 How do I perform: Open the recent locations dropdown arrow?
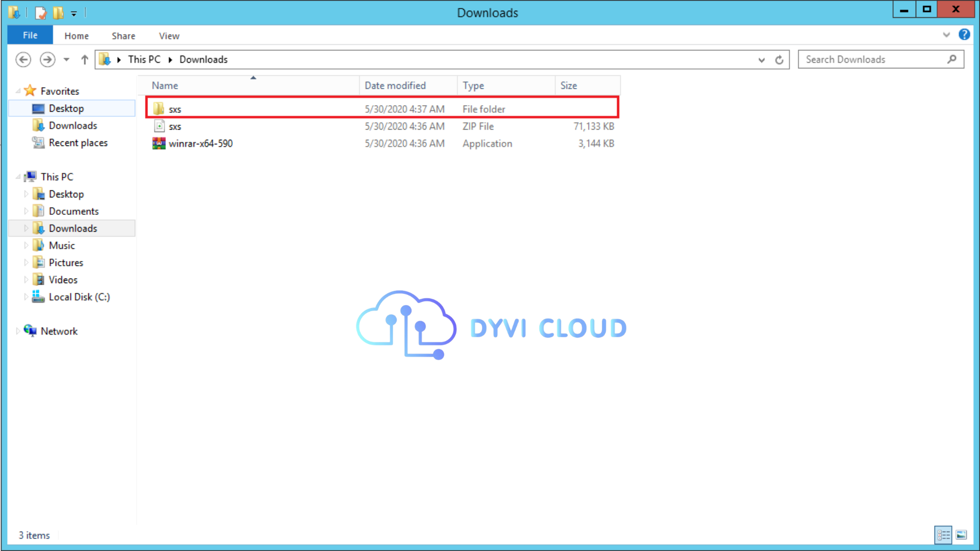(x=66, y=60)
